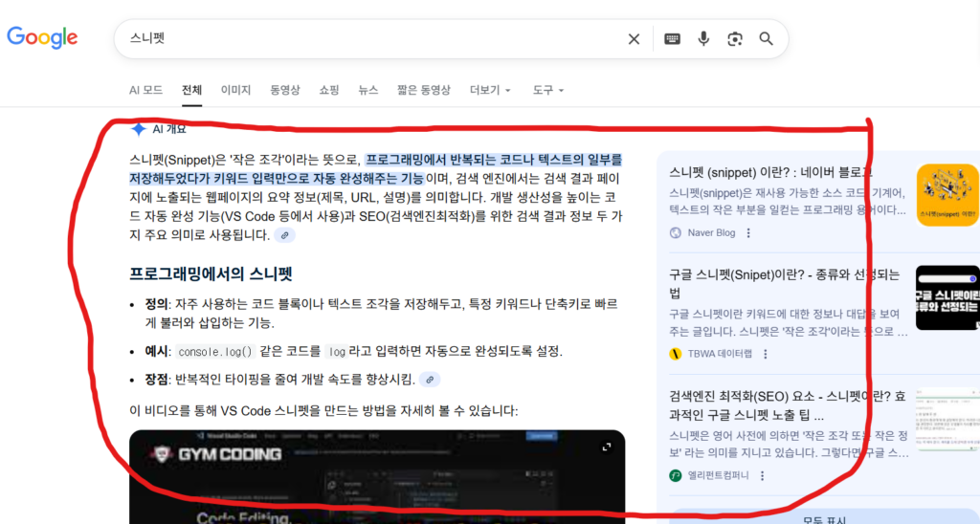Open the on-screen keyboard input tool
Image resolution: width=980 pixels, height=524 pixels.
coord(672,39)
